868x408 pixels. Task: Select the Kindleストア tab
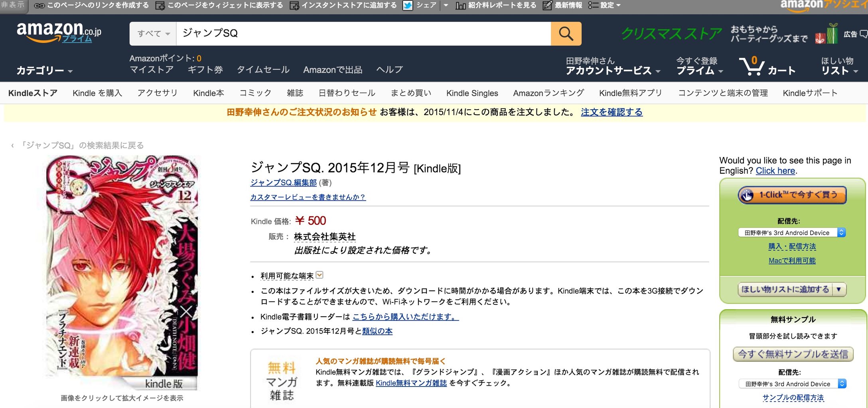click(33, 93)
